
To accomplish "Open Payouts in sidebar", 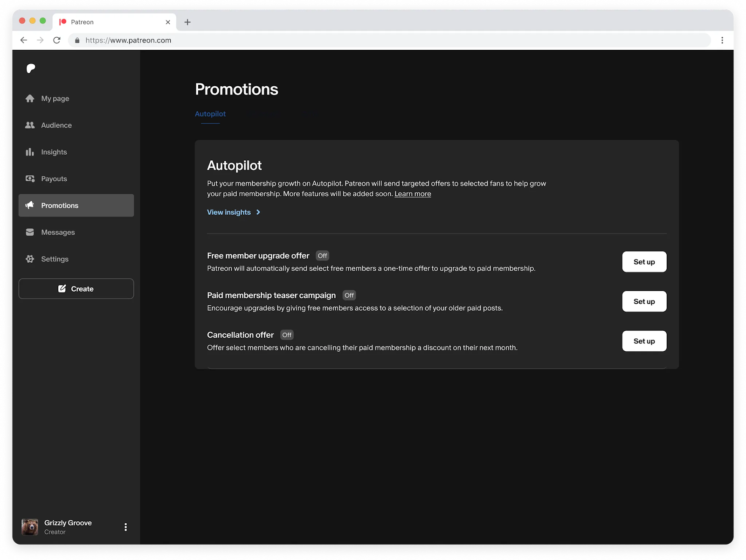I will point(76,178).
